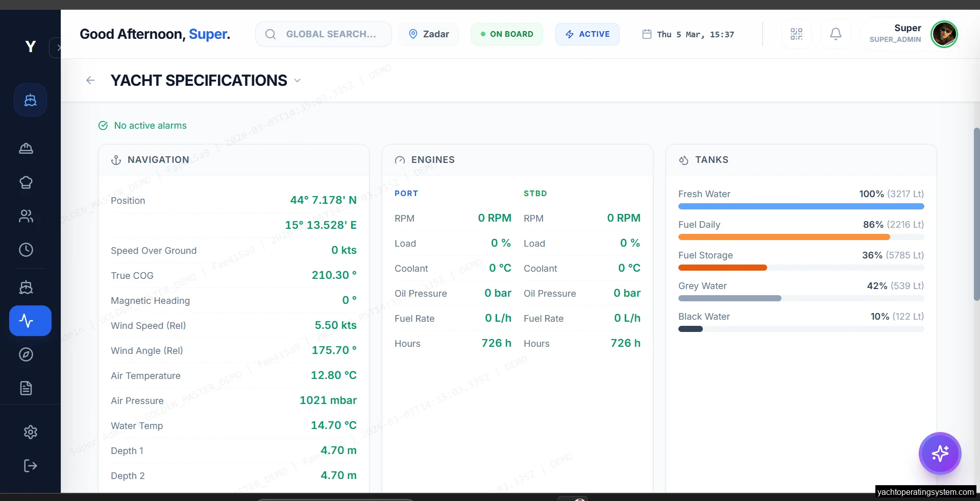Open the Zadar location selector
This screenshot has width=980, height=501.
click(x=428, y=34)
